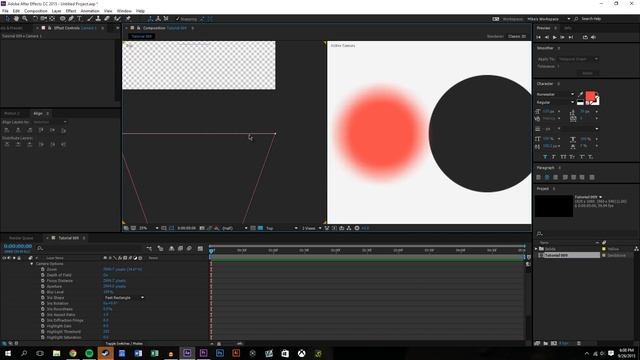The width and height of the screenshot is (640, 360).
Task: Open Spotify from the Windows taskbar
Action: point(89,353)
